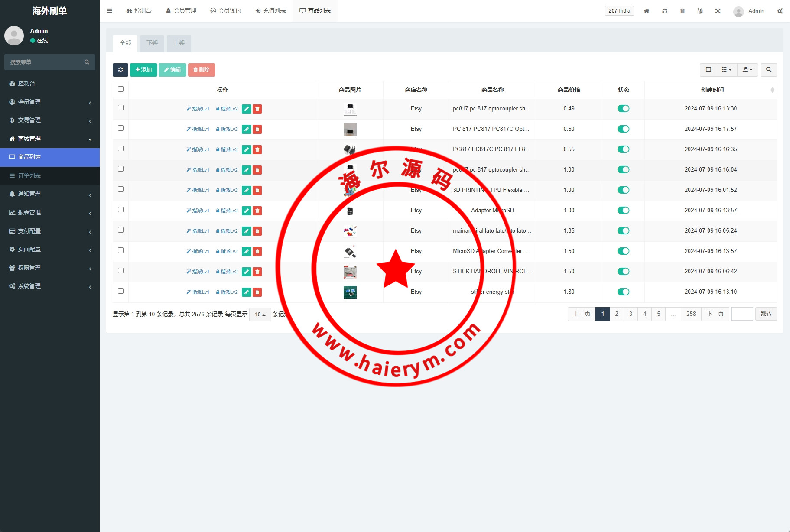Tick checkbox for Adapter MicroSD row

pos(120,210)
